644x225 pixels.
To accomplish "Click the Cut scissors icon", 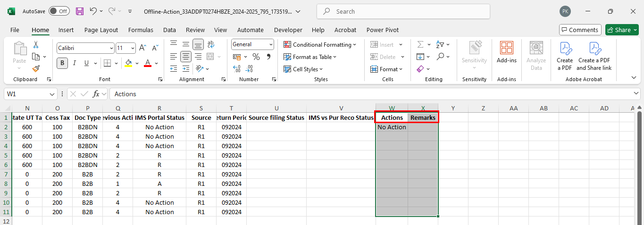I will pos(36,45).
